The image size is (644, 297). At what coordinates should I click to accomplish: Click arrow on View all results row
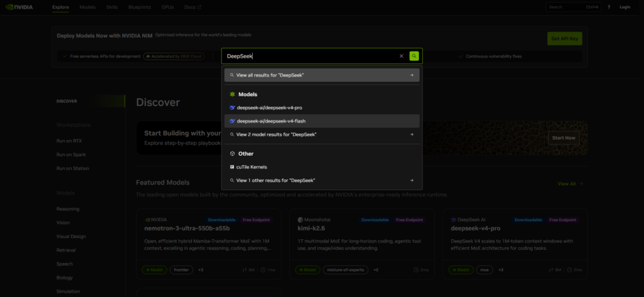click(411, 75)
